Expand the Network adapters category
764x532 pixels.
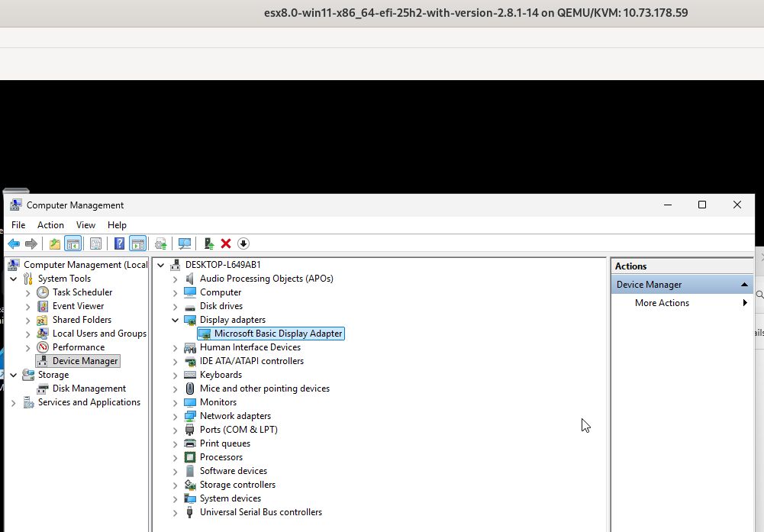coord(175,417)
